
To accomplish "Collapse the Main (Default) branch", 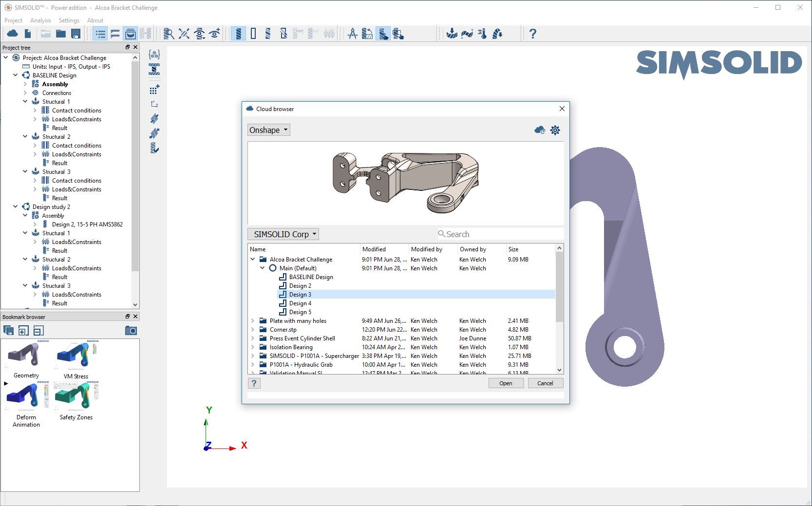I will coord(263,268).
